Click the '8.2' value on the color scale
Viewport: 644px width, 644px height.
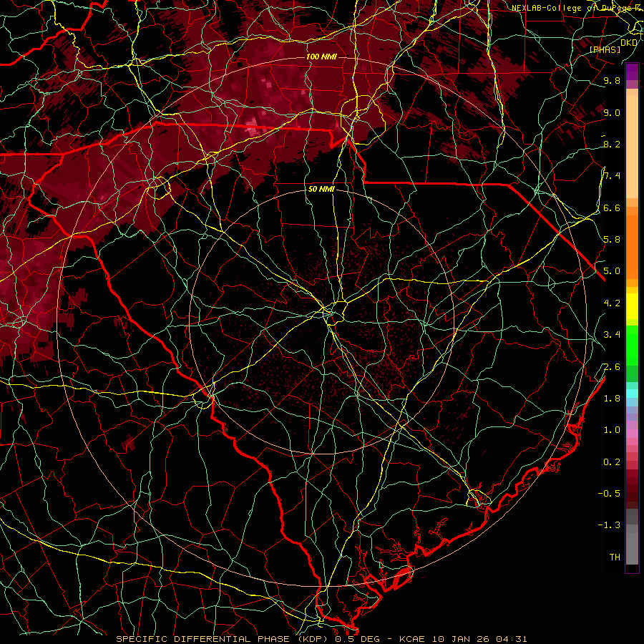point(612,144)
